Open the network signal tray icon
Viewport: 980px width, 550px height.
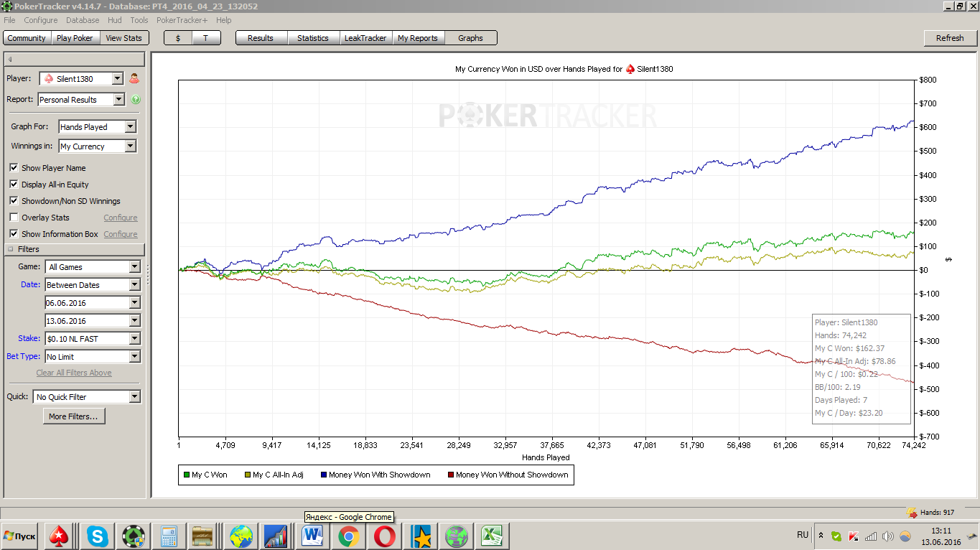coord(871,536)
